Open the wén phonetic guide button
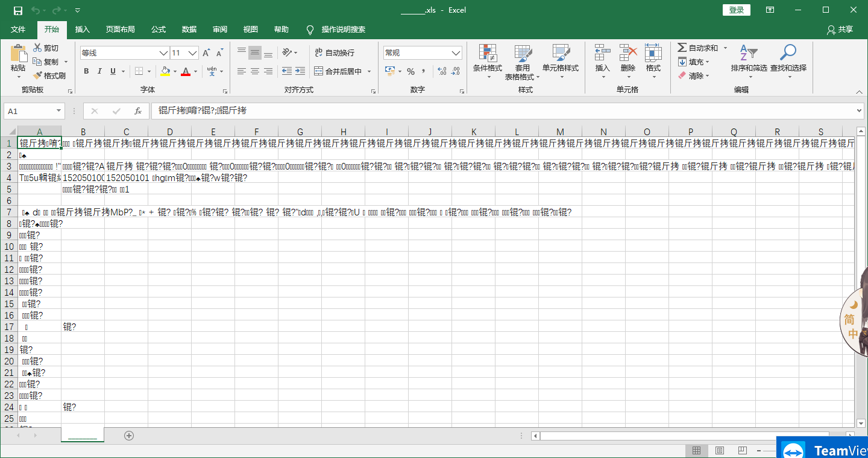 (212, 71)
